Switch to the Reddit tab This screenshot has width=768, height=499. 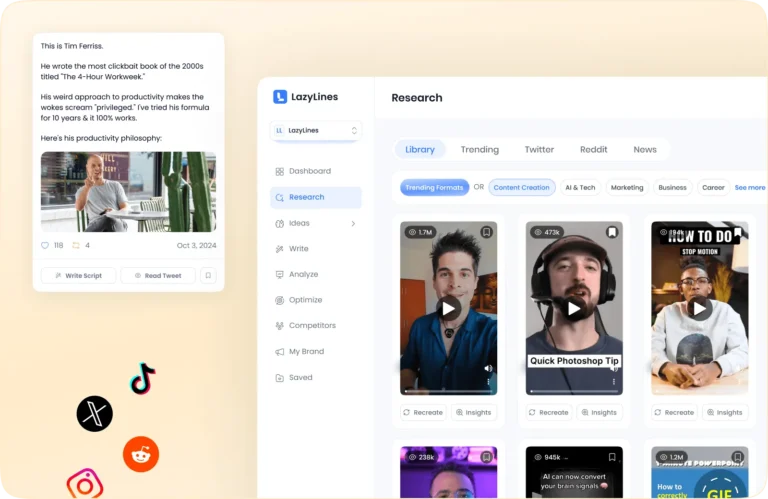pos(594,150)
